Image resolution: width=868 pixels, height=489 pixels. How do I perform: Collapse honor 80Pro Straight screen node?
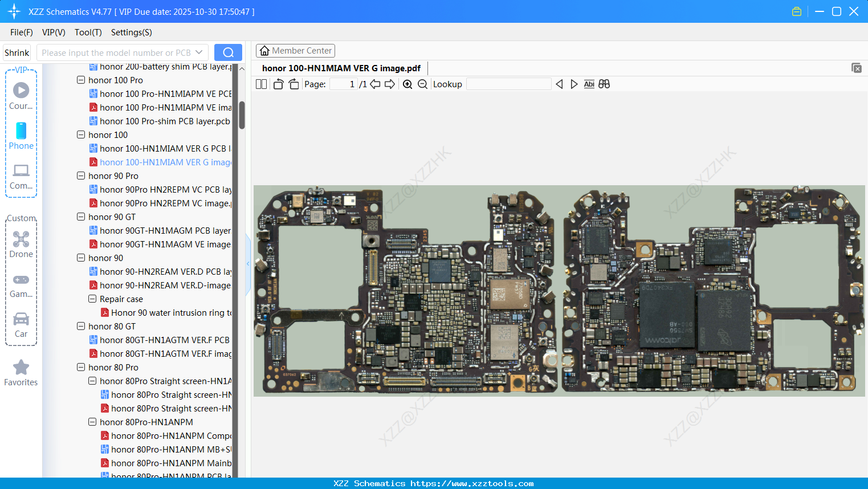click(92, 381)
